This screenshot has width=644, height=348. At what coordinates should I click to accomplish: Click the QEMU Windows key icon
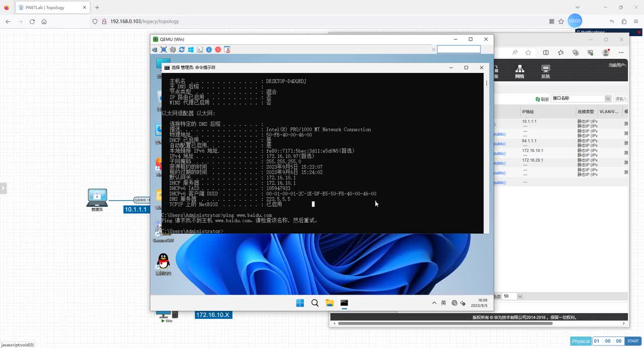click(x=191, y=50)
